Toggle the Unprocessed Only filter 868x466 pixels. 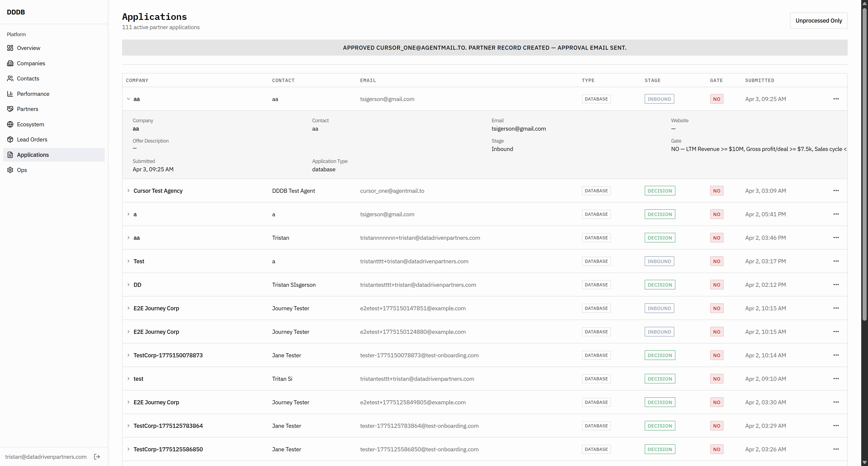coord(818,21)
